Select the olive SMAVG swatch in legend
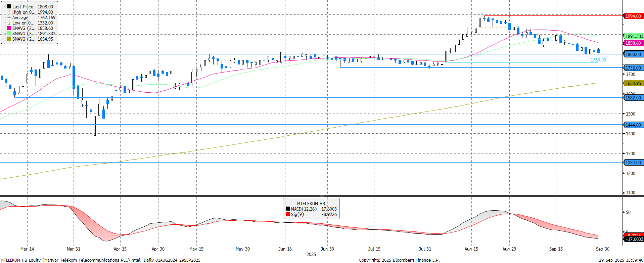This screenshot has height=263, width=644. [x=9, y=39]
